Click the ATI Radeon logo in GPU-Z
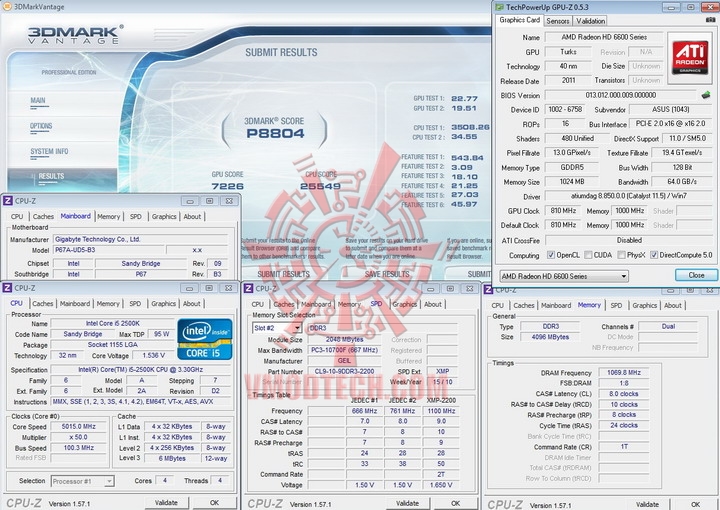The height and width of the screenshot is (510, 720). pos(690,58)
